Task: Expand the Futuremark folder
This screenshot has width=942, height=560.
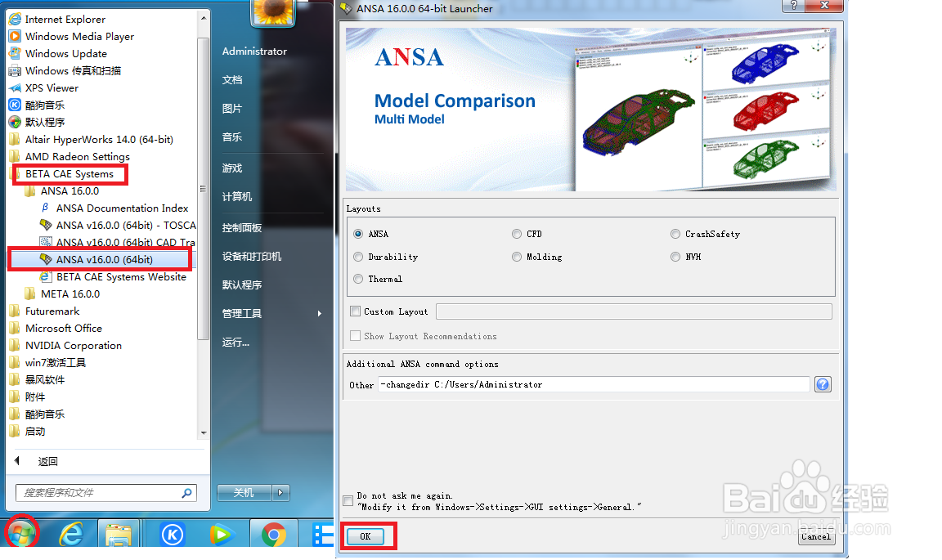Action: (44, 311)
